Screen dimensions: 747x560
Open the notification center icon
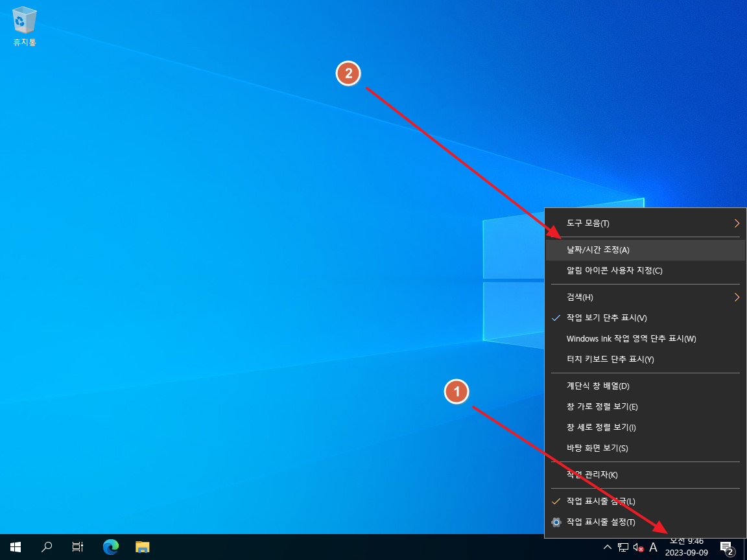[x=726, y=548]
